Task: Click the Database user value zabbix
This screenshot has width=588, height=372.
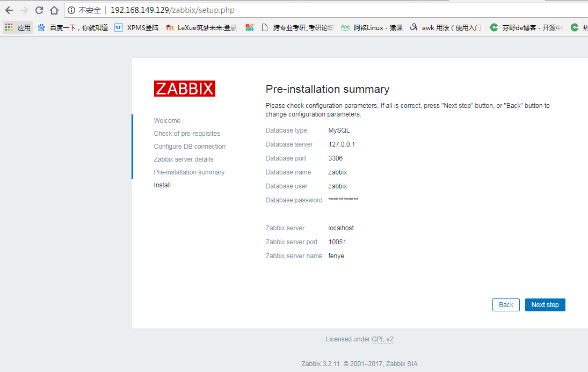Action: coord(338,186)
